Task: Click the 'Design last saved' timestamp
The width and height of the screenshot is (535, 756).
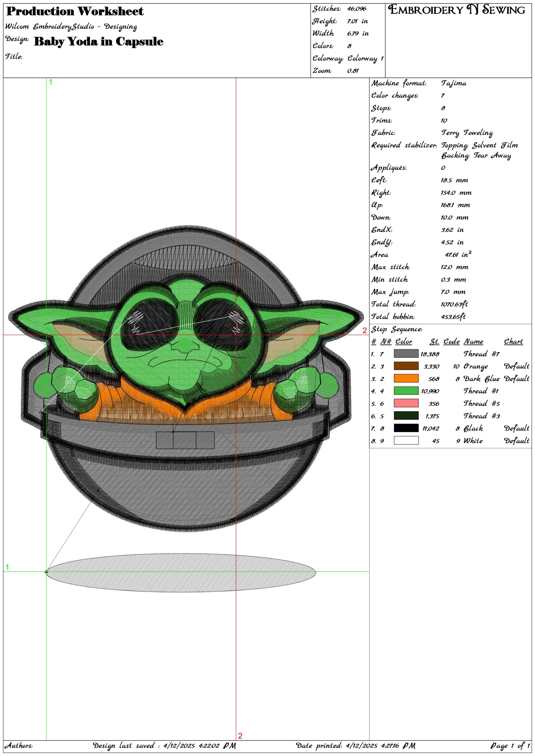Action: click(x=164, y=745)
